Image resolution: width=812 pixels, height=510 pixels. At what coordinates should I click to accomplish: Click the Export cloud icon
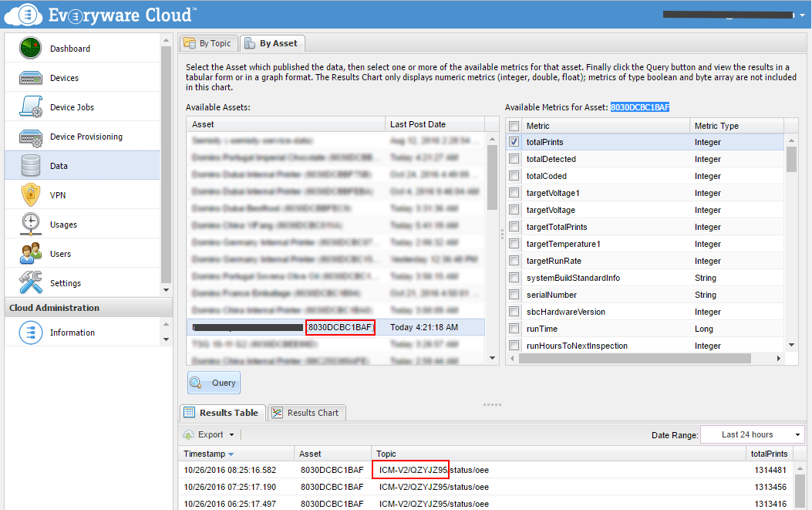(189, 434)
